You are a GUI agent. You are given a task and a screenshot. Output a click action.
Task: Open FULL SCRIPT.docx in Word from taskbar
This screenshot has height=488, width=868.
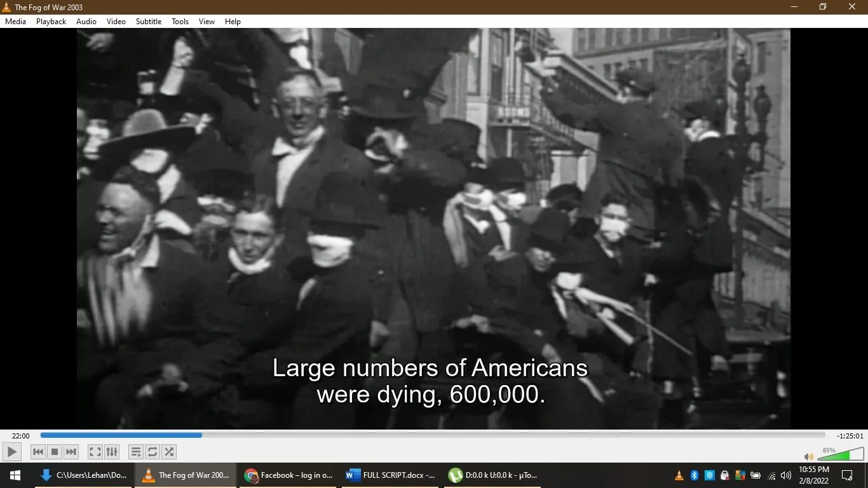pyautogui.click(x=391, y=475)
